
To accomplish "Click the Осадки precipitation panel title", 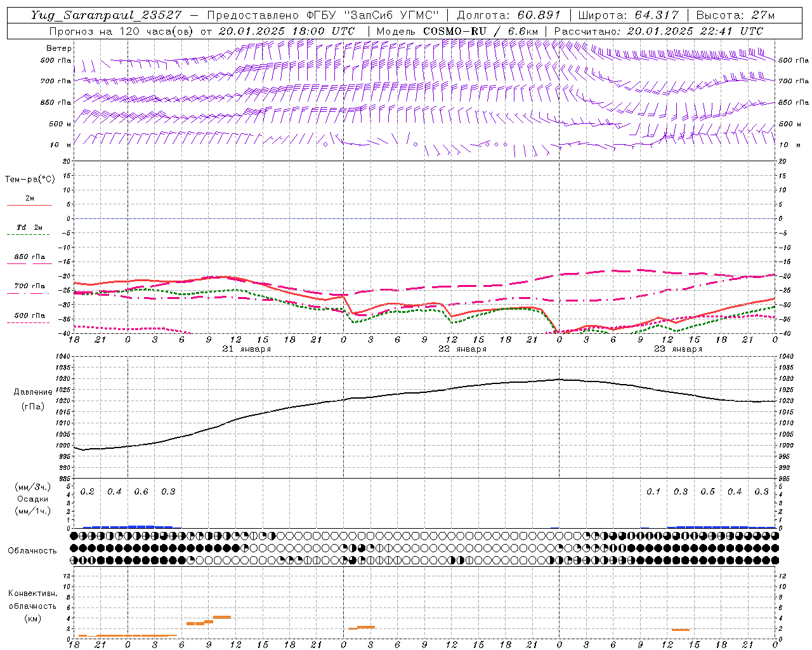I will tap(33, 499).
